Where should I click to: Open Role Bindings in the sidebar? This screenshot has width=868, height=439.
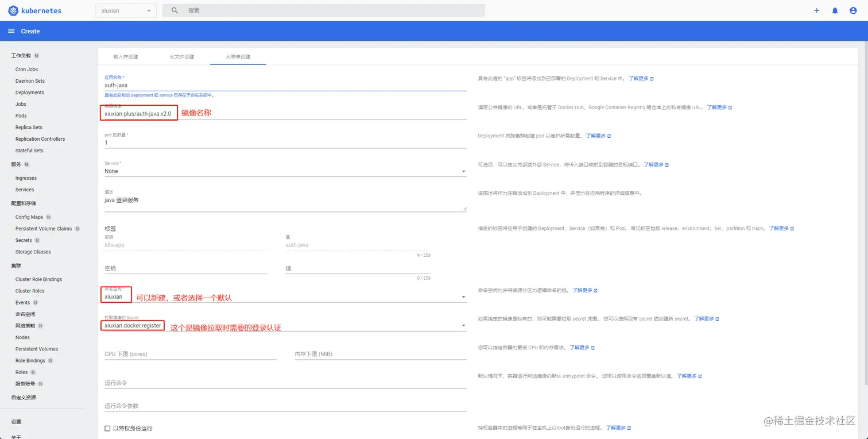click(30, 360)
